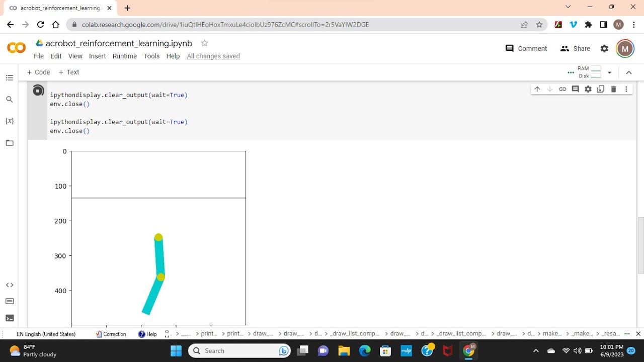This screenshot has height=362, width=644.
Task: Reload the Colab page
Action: click(x=41, y=25)
